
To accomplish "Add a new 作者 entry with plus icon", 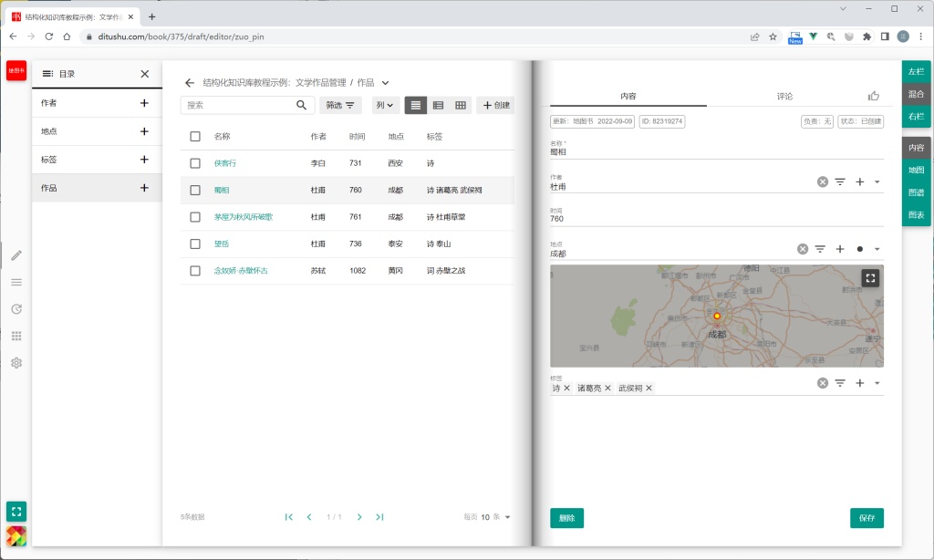I will coord(144,103).
